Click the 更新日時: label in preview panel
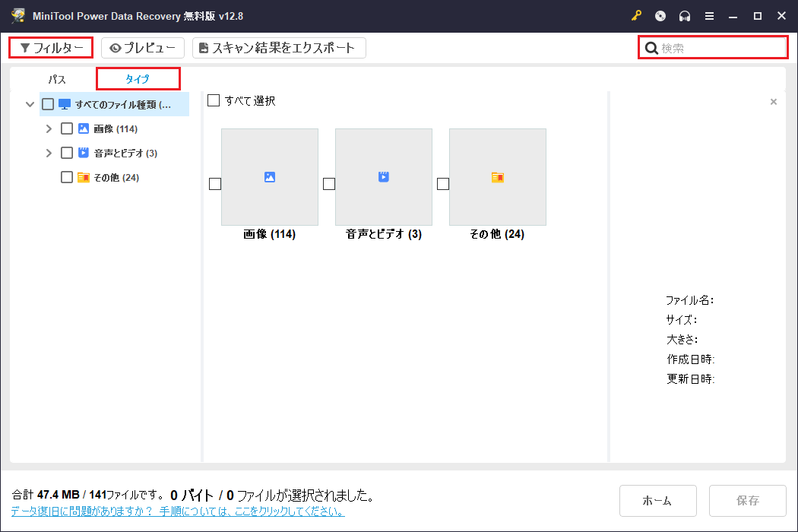Image resolution: width=798 pixels, height=532 pixels. [x=691, y=379]
